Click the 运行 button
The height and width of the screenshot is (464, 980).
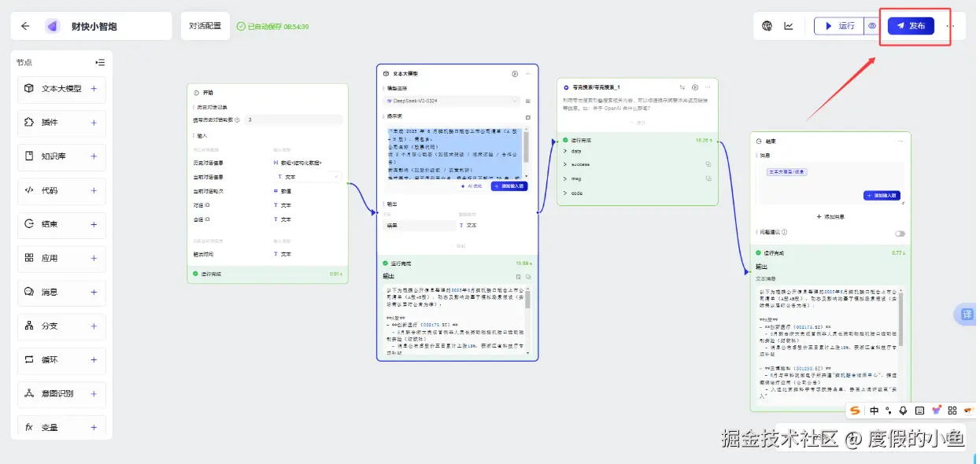point(839,26)
